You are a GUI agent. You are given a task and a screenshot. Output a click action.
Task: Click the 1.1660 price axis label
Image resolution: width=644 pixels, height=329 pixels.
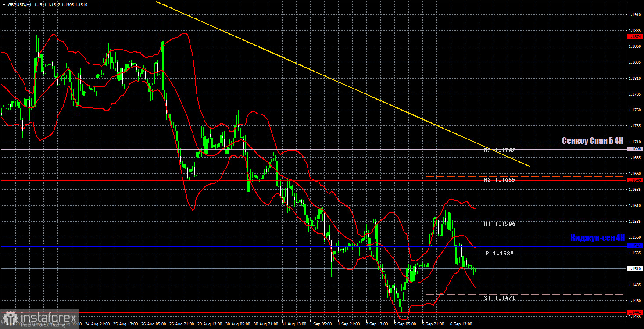pyautogui.click(x=635, y=174)
